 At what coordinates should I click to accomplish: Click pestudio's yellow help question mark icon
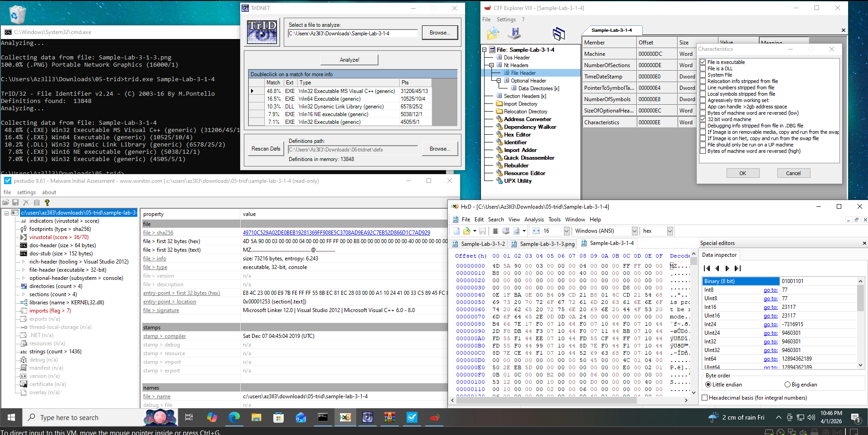(x=47, y=203)
